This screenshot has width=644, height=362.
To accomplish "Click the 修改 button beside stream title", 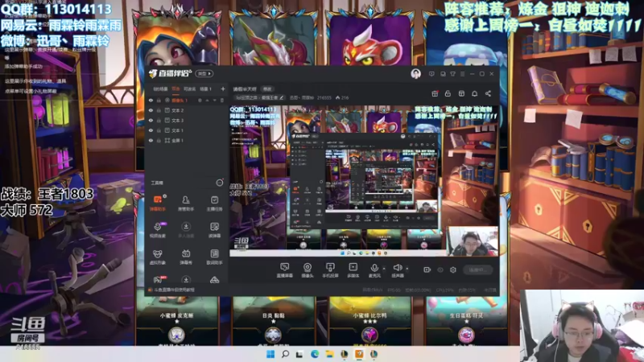I will tap(267, 89).
